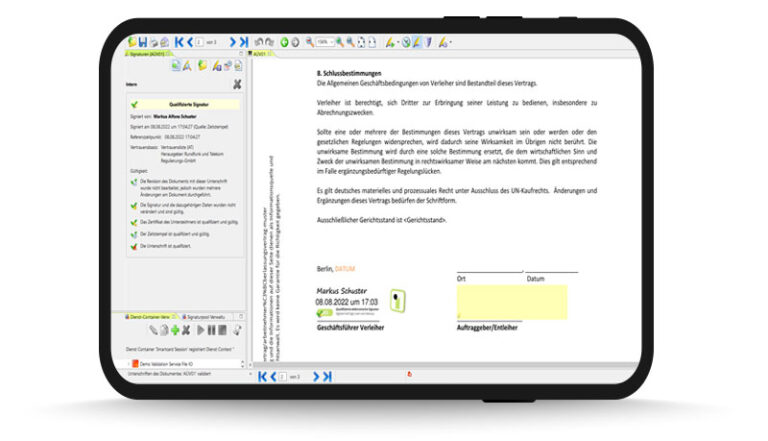Open dropdown arrow next to the signing pen tool
Image resolution: width=768 pixels, height=441 pixels.
[397, 42]
